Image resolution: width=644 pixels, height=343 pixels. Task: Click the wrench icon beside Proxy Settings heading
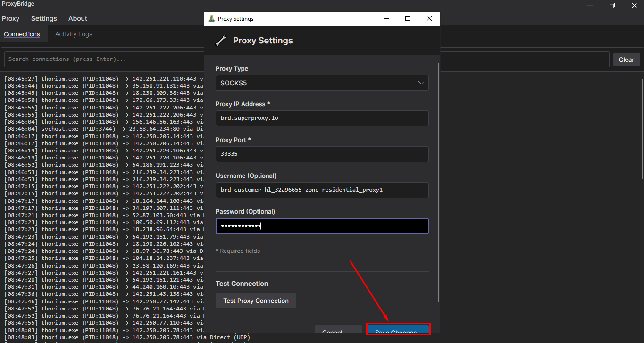(221, 41)
